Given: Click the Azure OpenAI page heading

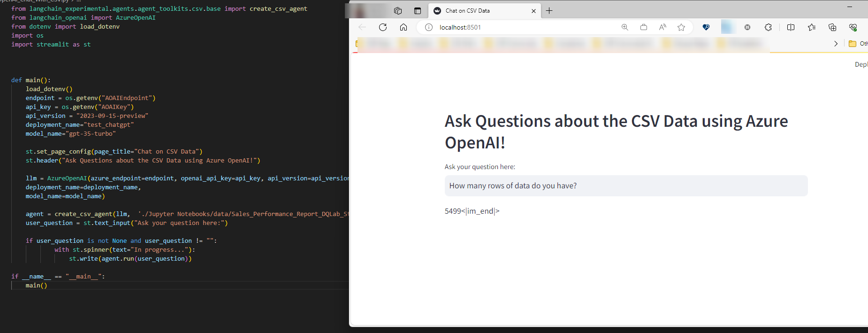Looking at the screenshot, I should (x=616, y=132).
